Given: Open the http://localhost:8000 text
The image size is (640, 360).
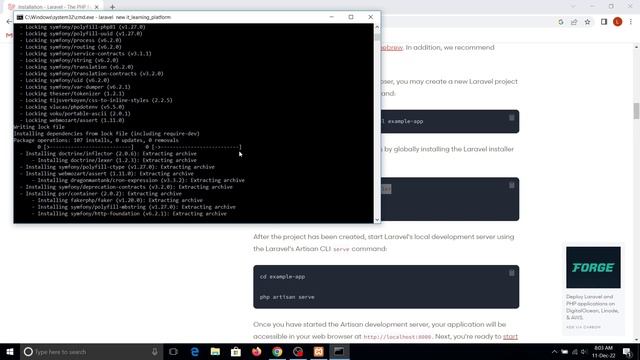Looking at the screenshot, I should pos(397,337).
